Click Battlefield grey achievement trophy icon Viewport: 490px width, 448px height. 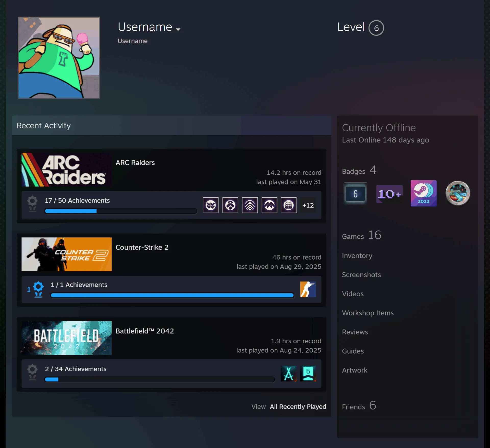pos(32,372)
